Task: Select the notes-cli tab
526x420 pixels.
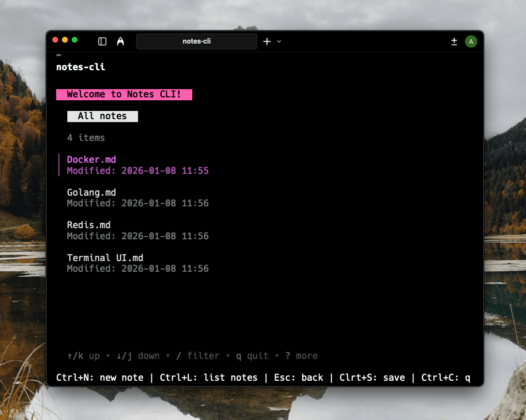Action: [x=196, y=41]
